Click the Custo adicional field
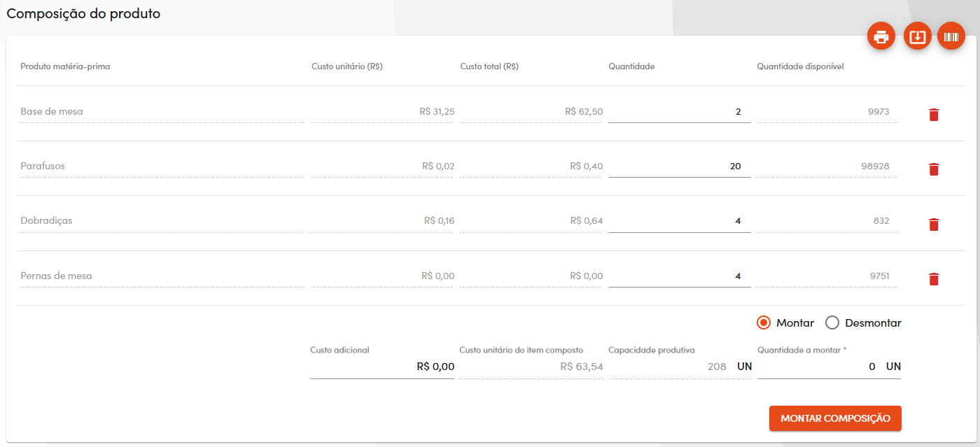 [x=381, y=367]
